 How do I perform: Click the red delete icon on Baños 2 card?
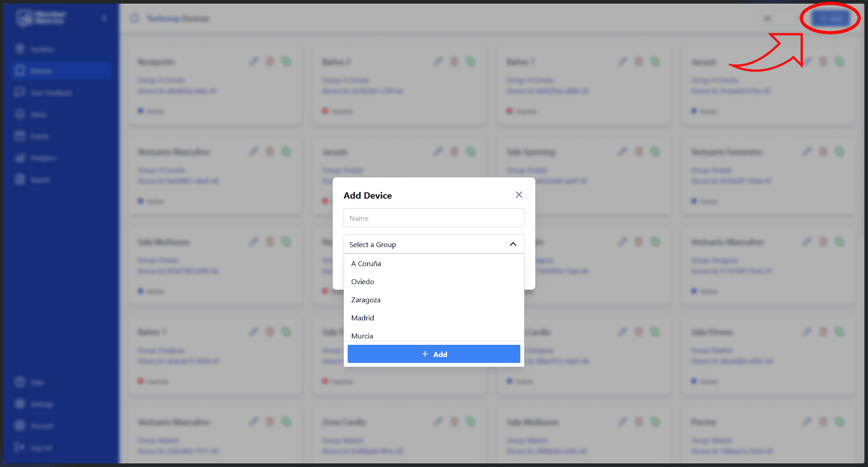tap(454, 62)
